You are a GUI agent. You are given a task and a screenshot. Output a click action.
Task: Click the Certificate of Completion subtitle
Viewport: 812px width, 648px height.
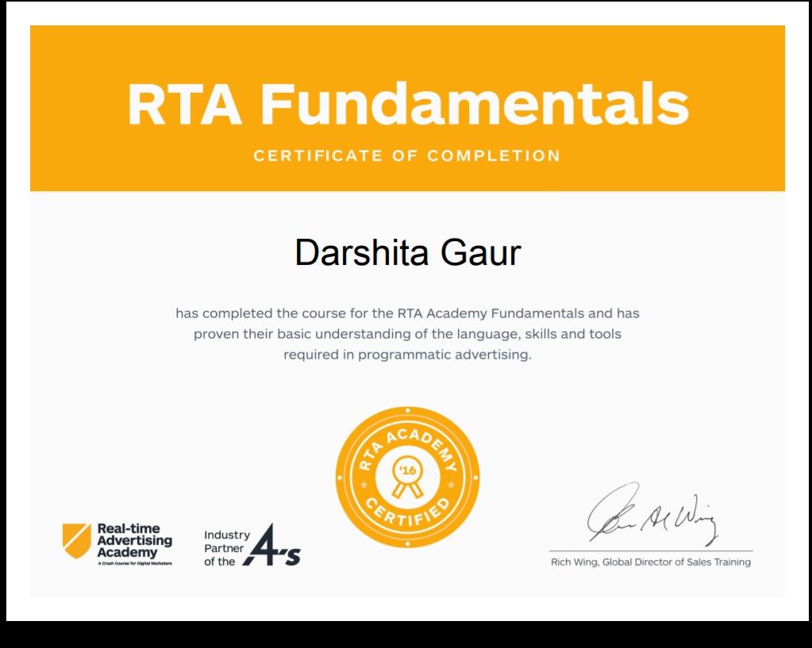click(x=407, y=155)
